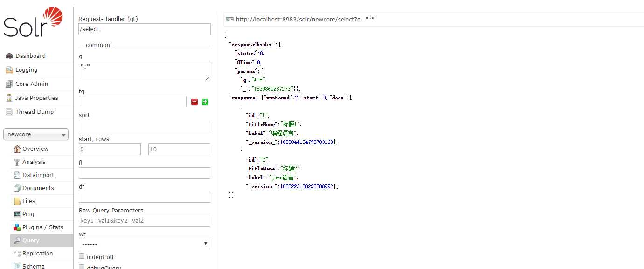The image size is (644, 269).
Task: Click the Dataimport icon
Action: 17,175
